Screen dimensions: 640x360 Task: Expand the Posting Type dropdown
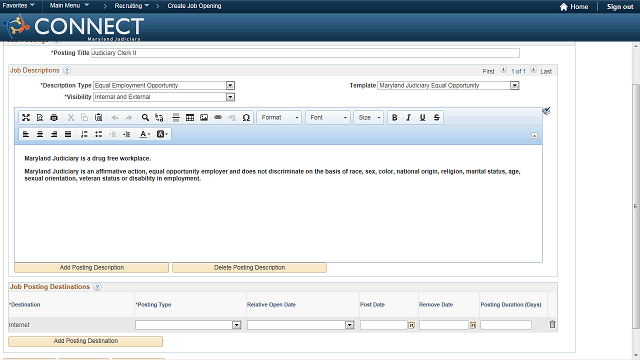click(236, 325)
